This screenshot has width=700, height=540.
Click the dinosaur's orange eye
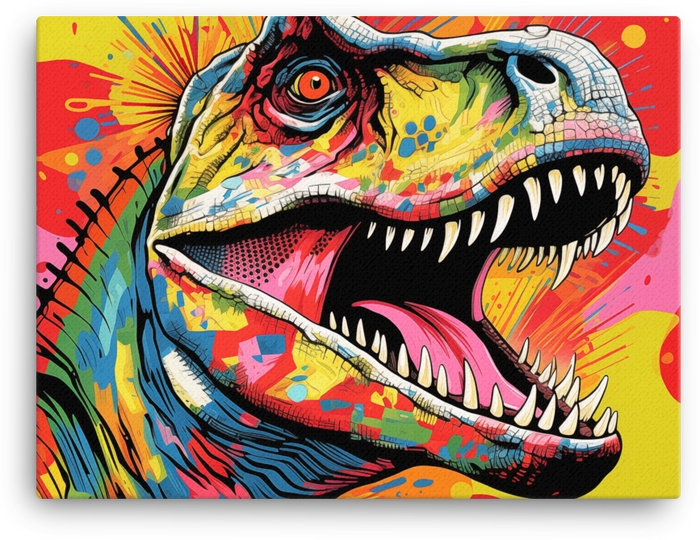[314, 83]
